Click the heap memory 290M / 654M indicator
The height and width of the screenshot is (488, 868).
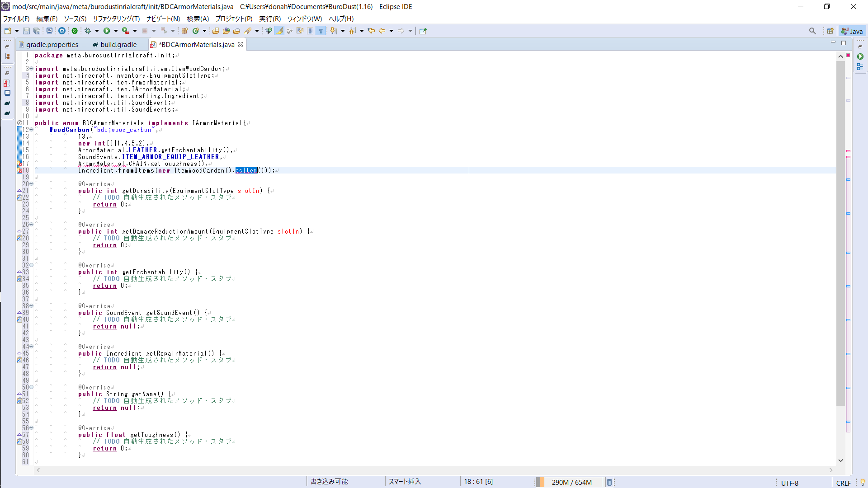571,482
